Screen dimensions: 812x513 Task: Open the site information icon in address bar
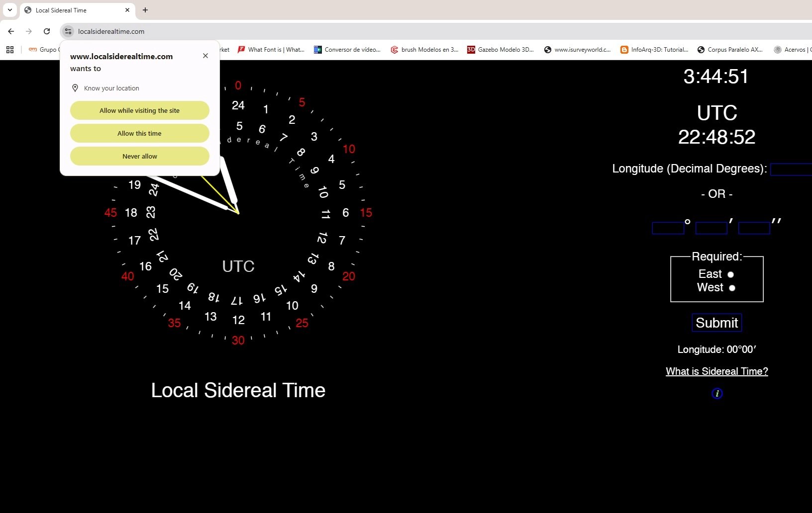[68, 31]
